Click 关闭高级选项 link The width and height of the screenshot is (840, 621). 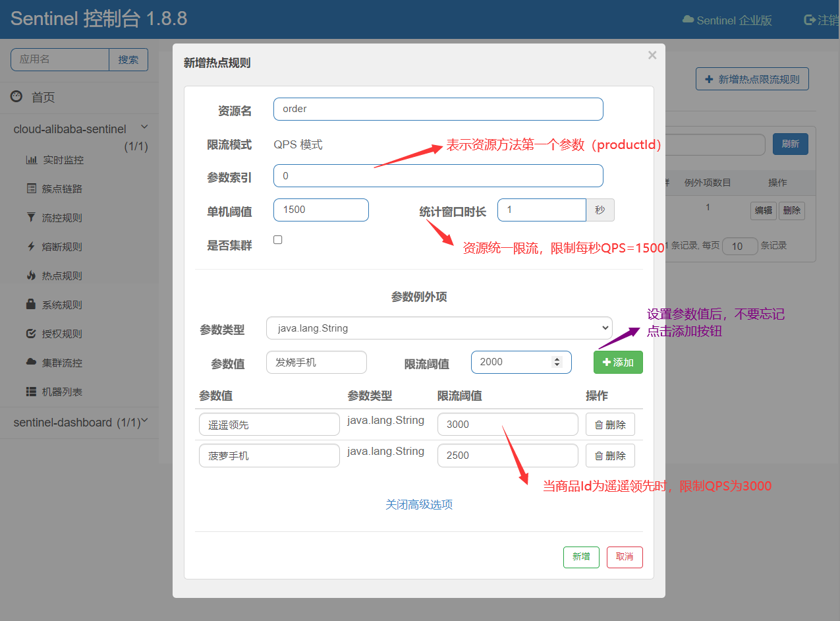coord(418,505)
